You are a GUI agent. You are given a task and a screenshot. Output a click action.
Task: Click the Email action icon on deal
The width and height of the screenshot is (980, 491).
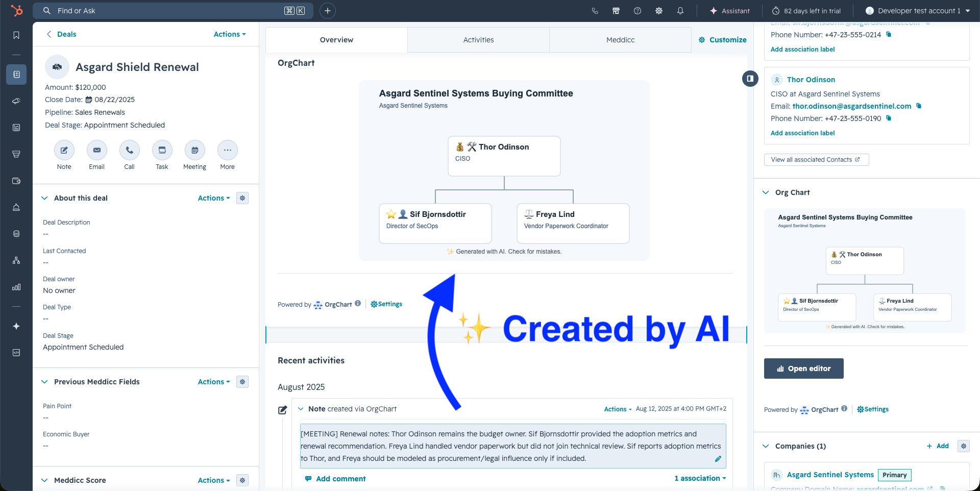point(97,150)
